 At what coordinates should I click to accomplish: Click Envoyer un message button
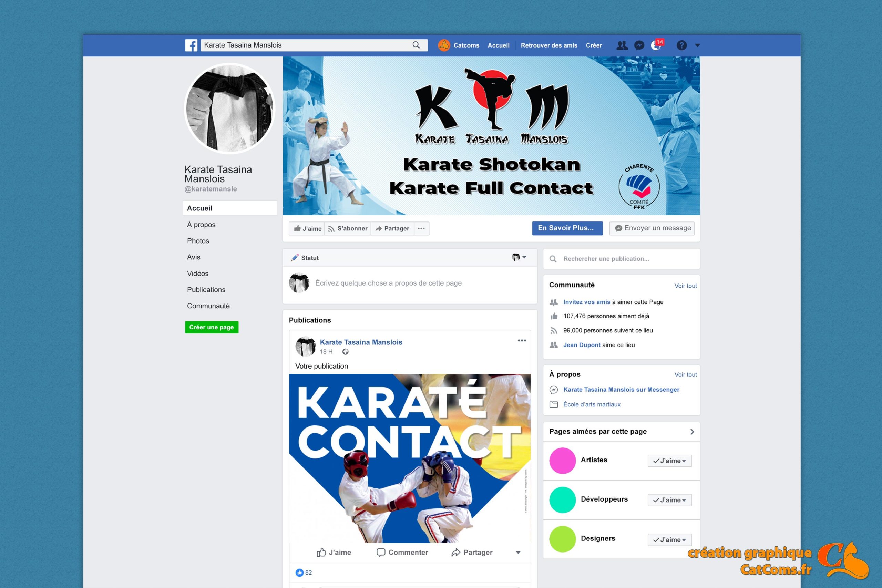point(652,228)
